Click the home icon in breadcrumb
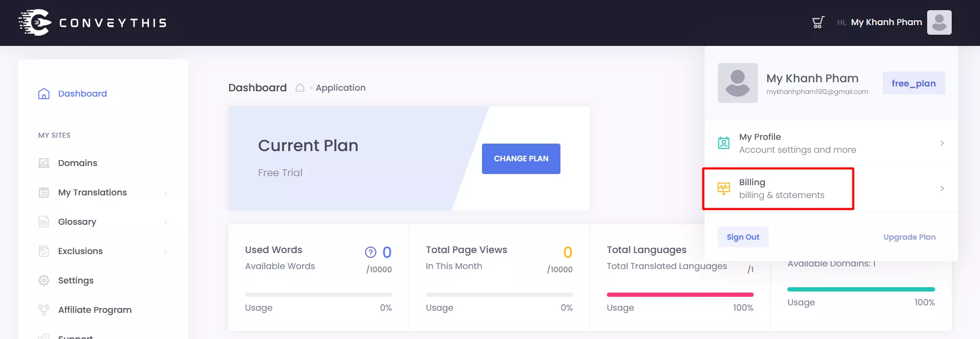 [300, 88]
